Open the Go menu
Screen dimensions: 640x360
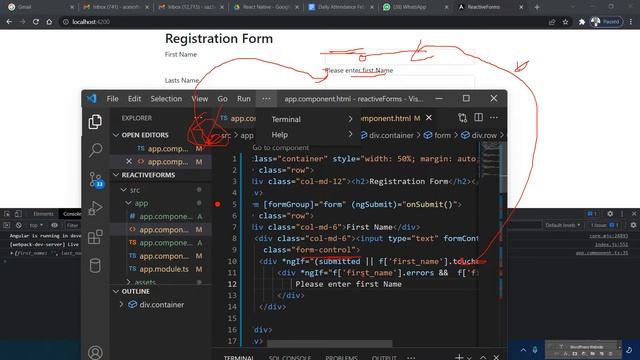(222, 99)
